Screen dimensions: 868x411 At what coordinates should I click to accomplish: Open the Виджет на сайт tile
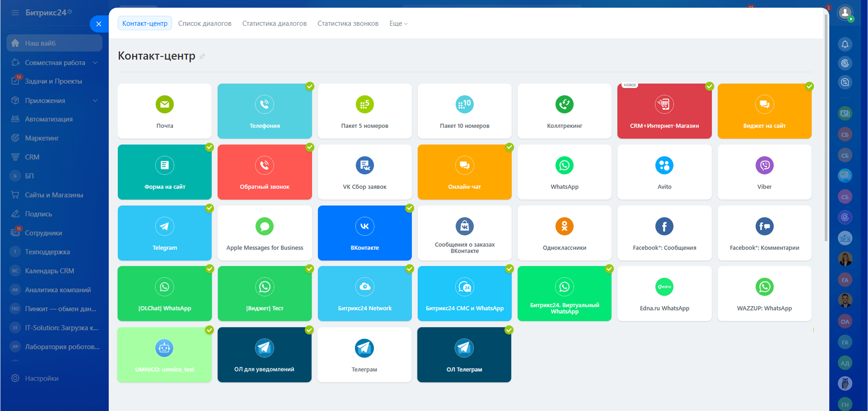[765, 111]
